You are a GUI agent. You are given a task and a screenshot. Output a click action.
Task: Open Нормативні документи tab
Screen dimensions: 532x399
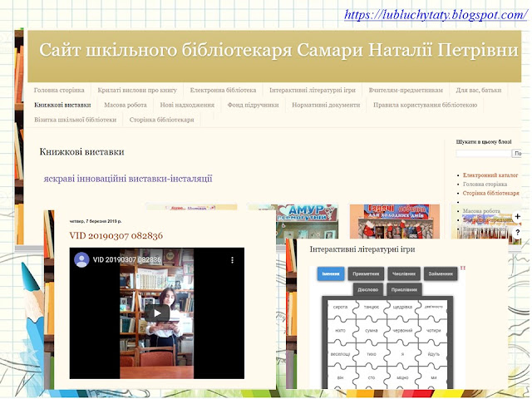326,105
